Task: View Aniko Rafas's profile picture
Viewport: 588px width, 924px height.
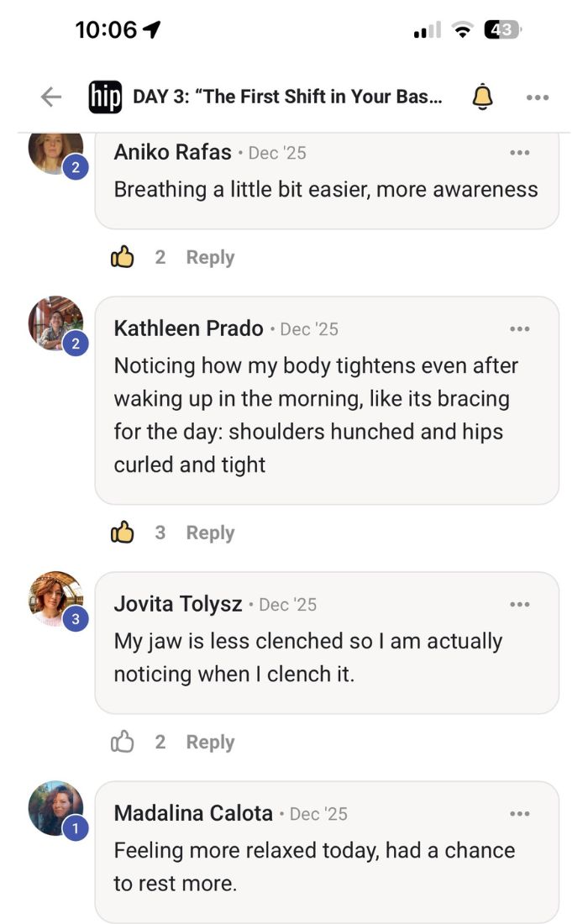Action: 55,151
